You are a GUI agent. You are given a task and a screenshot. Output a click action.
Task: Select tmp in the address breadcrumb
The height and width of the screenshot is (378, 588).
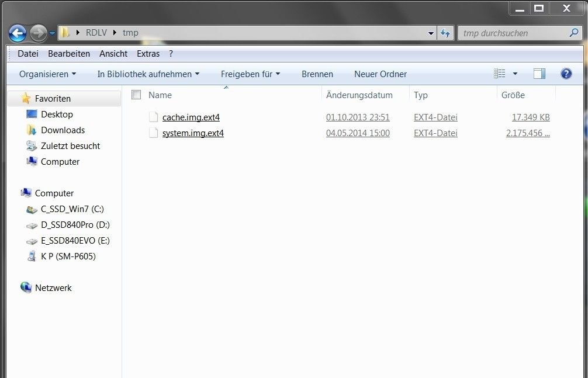tap(130, 33)
